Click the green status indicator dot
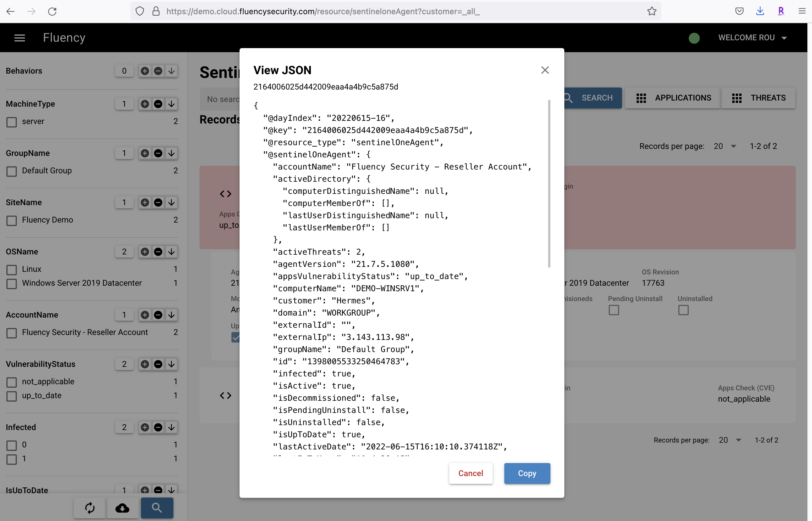Image resolution: width=812 pixels, height=521 pixels. click(x=694, y=38)
